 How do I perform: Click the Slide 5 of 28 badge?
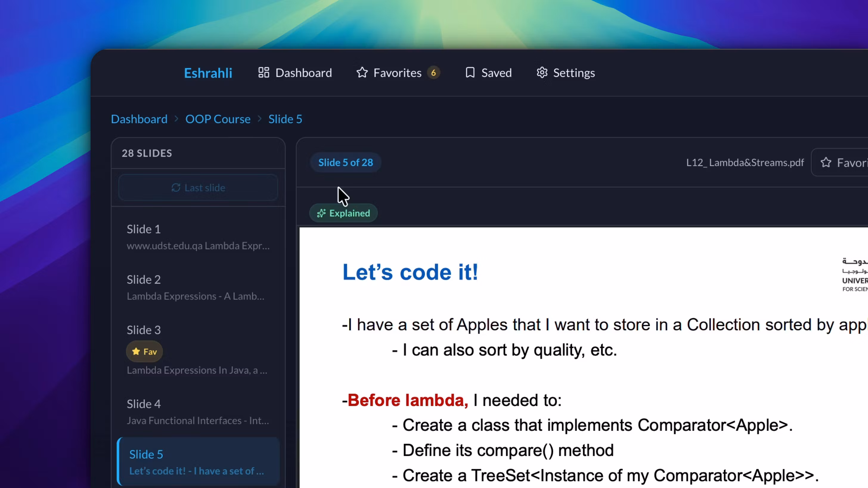click(x=345, y=162)
